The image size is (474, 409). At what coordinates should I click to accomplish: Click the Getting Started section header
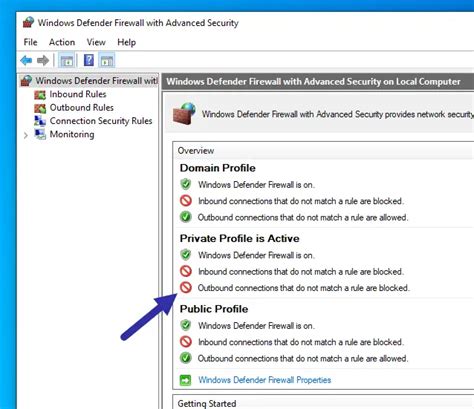coord(207,403)
